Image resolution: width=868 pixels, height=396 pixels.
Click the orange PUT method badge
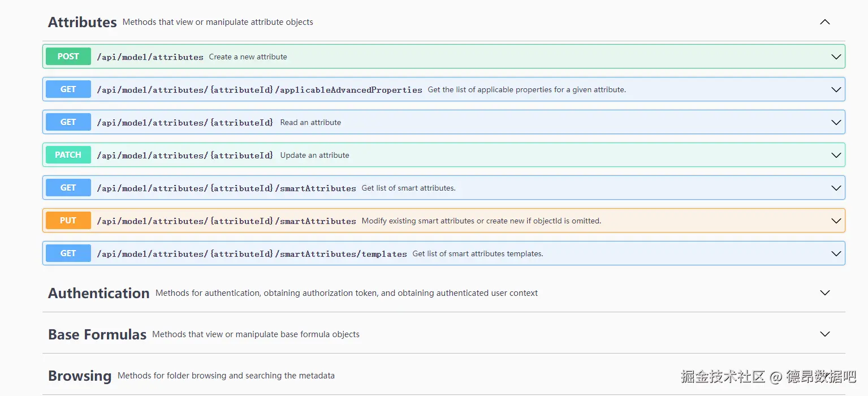click(x=68, y=221)
